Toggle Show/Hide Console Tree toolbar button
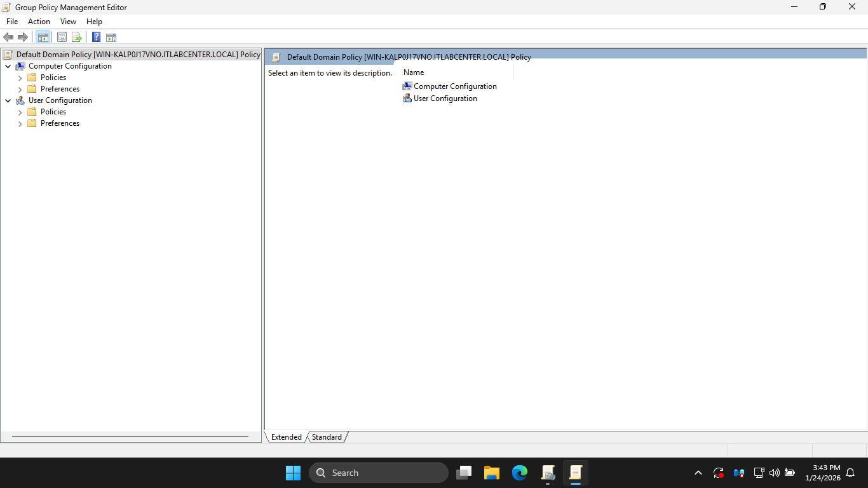This screenshot has width=868, height=488. tap(43, 37)
